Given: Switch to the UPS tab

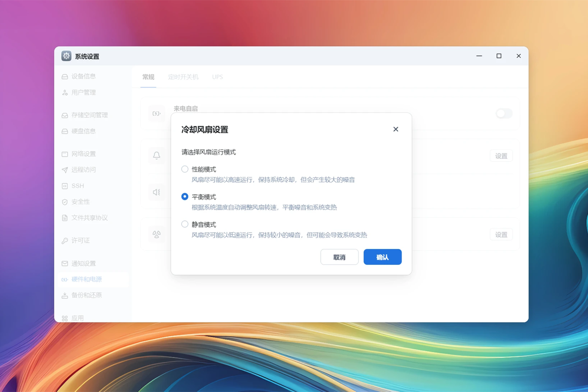Looking at the screenshot, I should coord(218,77).
